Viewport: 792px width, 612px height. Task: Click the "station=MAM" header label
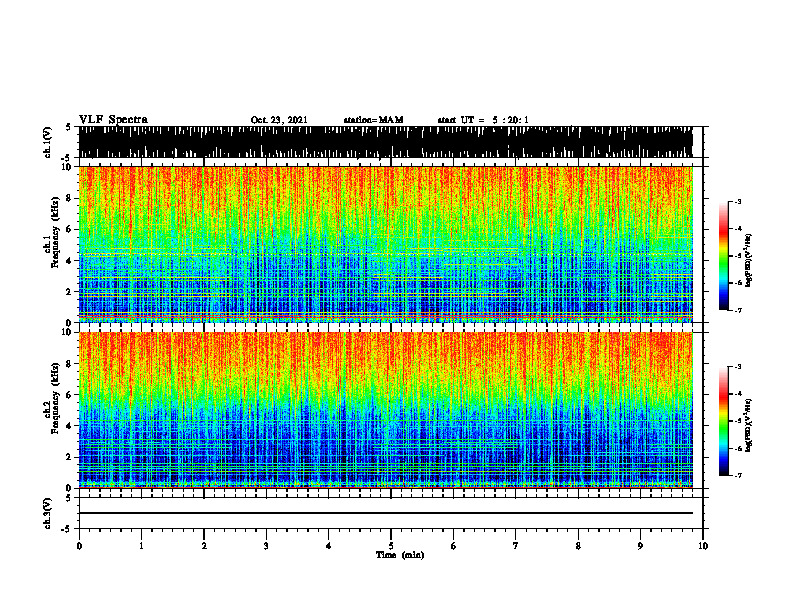[x=374, y=120]
